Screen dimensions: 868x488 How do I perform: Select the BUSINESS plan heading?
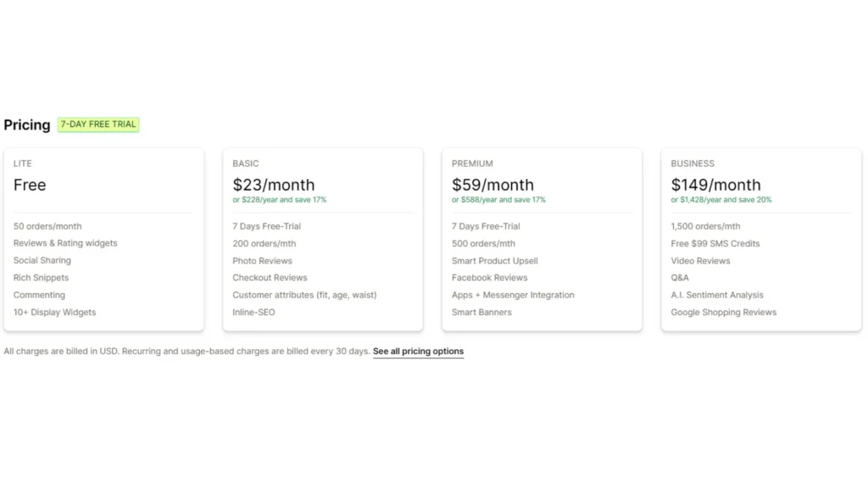click(x=693, y=164)
